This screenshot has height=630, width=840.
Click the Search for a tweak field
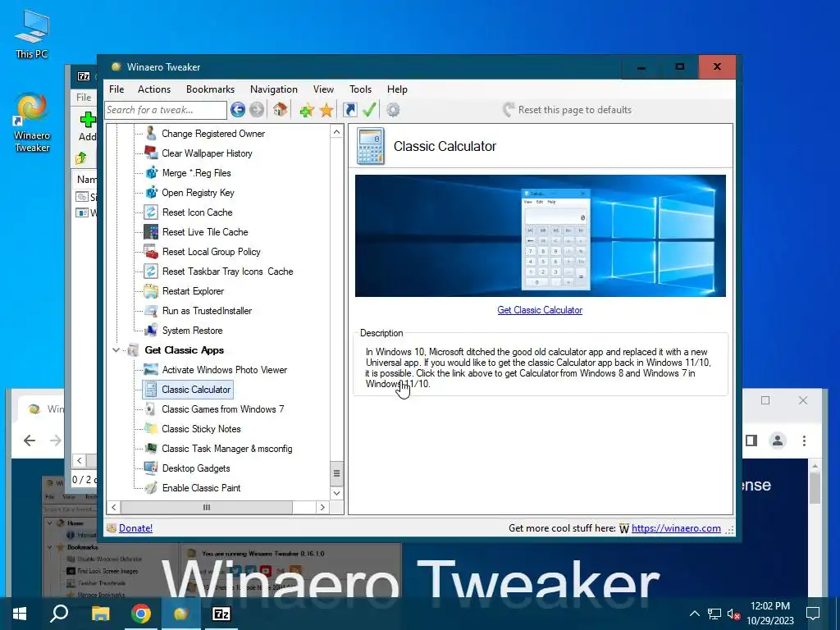point(166,110)
